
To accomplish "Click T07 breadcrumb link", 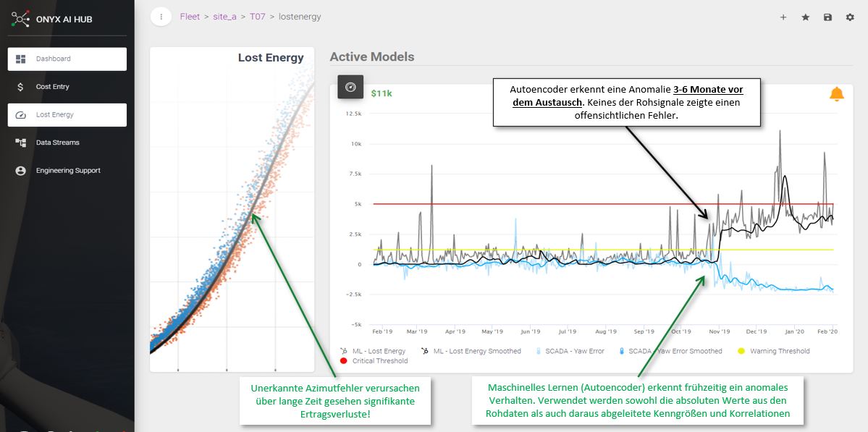I will [257, 17].
